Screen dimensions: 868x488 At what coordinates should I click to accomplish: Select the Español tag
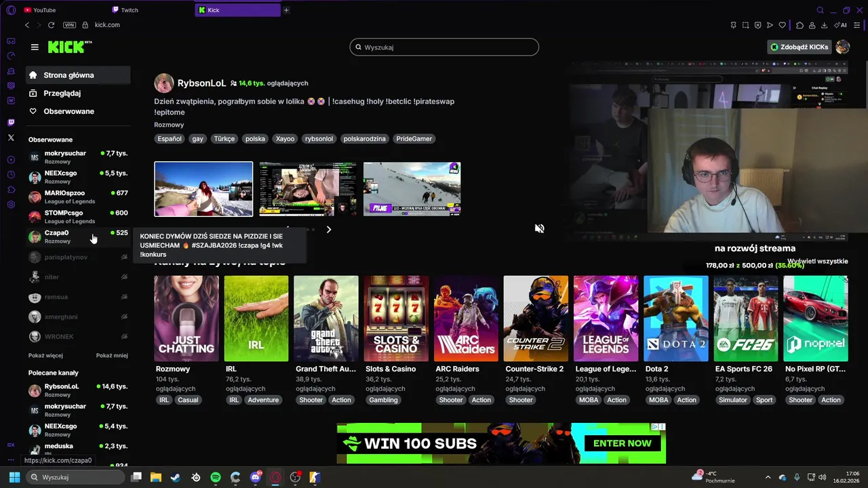170,138
